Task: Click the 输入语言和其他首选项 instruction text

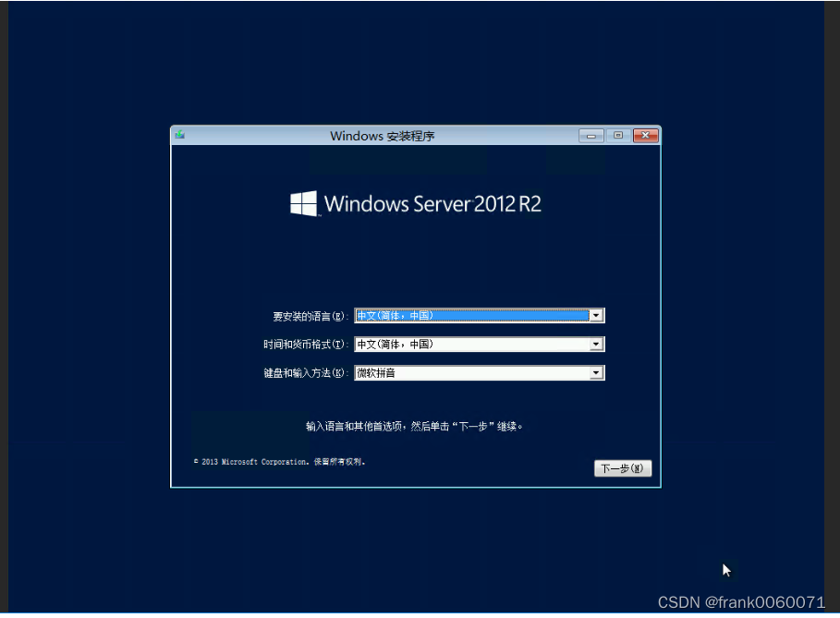Action: [414, 426]
